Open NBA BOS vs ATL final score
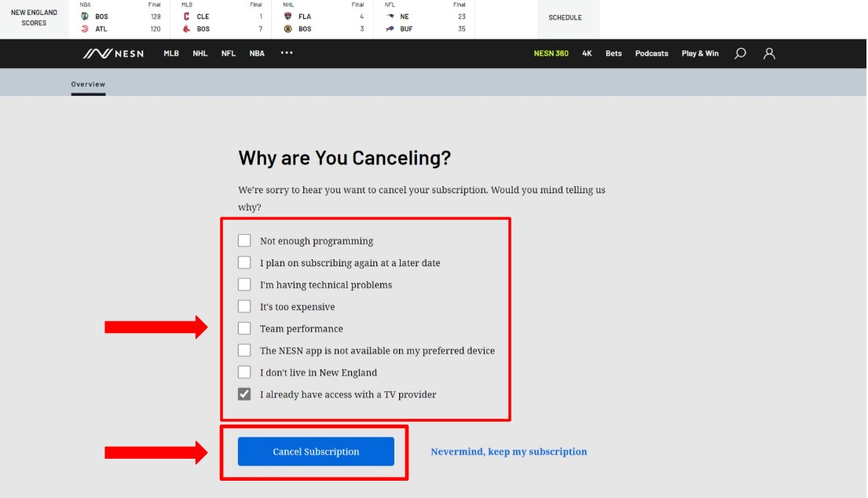The width and height of the screenshot is (868, 498). (119, 19)
